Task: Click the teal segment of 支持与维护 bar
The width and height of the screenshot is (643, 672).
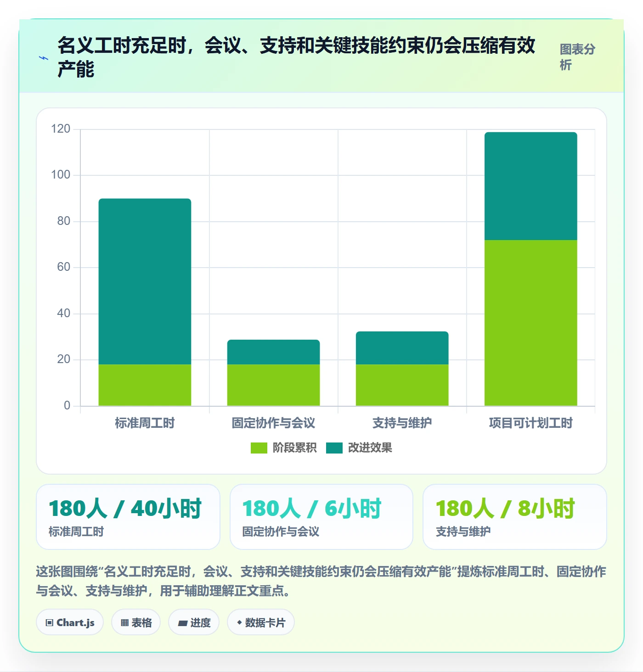Action: [x=402, y=348]
